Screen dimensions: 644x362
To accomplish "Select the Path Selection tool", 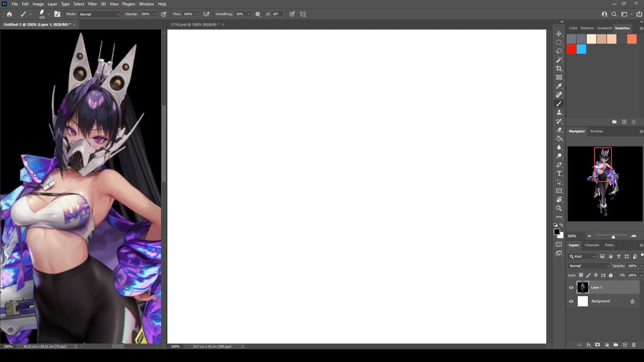I will point(559,182).
